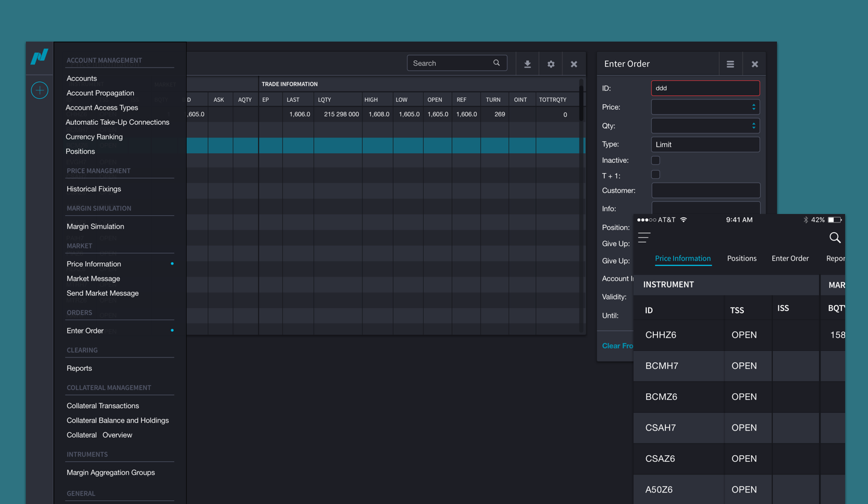Switch to mobile Enter Order tab
This screenshot has width=868, height=504.
coord(790,258)
